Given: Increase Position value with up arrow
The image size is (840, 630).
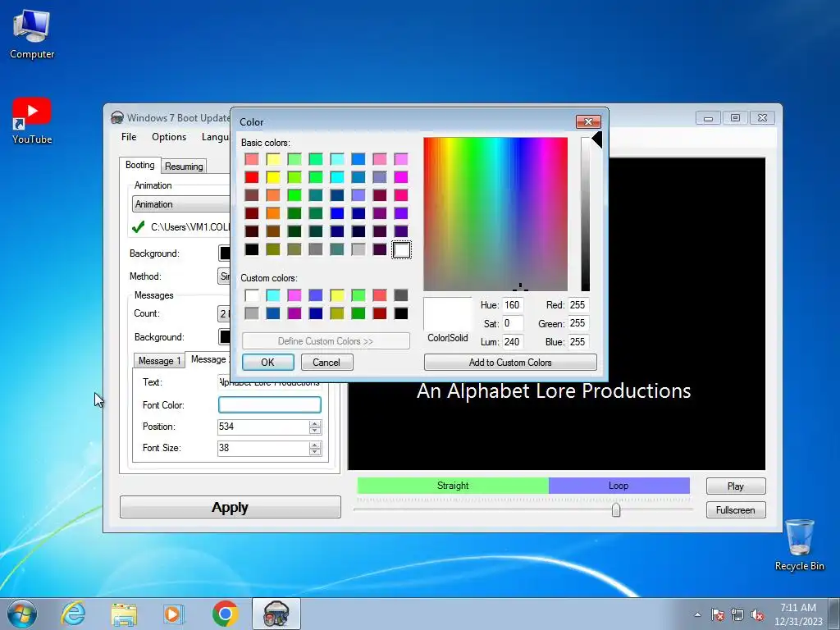Looking at the screenshot, I should pos(315,423).
